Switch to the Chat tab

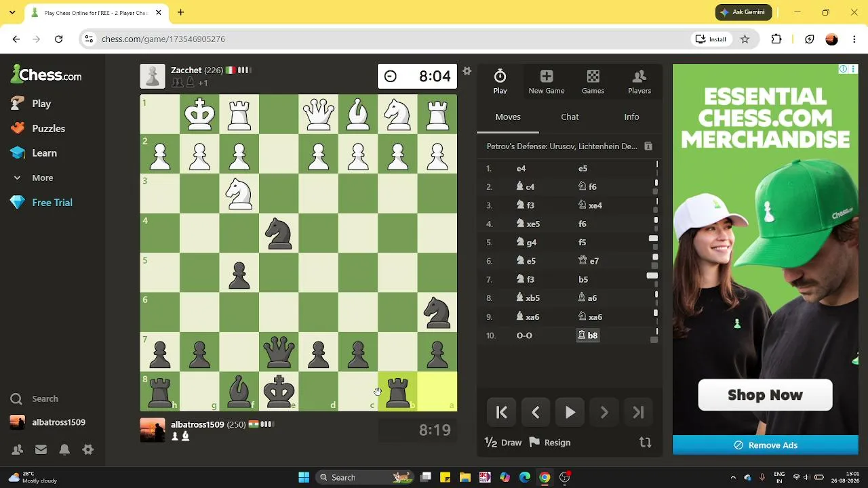click(570, 117)
